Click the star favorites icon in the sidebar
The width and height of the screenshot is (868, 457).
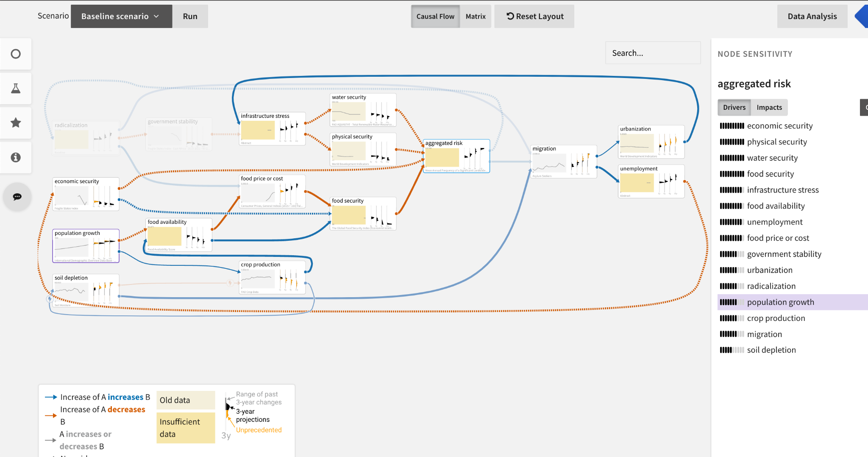point(16,123)
